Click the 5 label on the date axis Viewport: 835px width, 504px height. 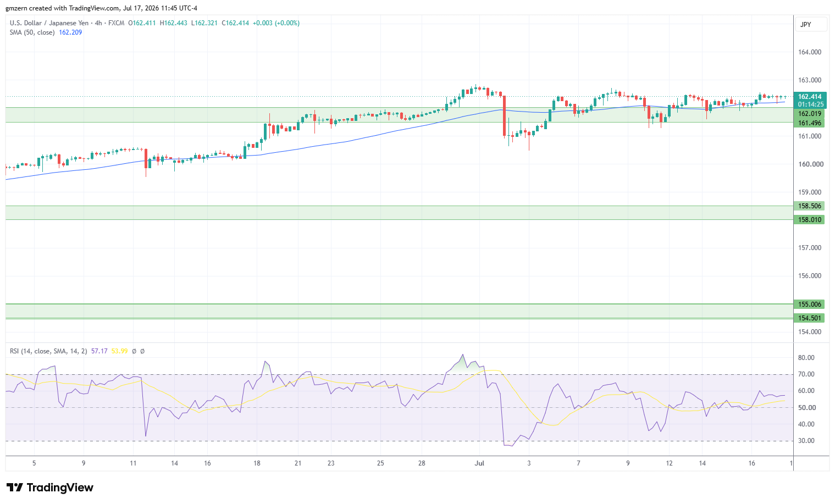tap(34, 463)
